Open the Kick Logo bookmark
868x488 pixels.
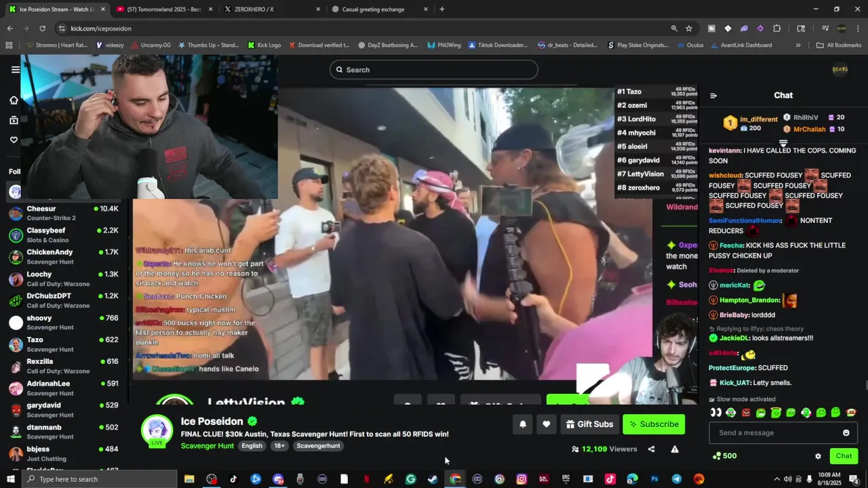point(264,45)
